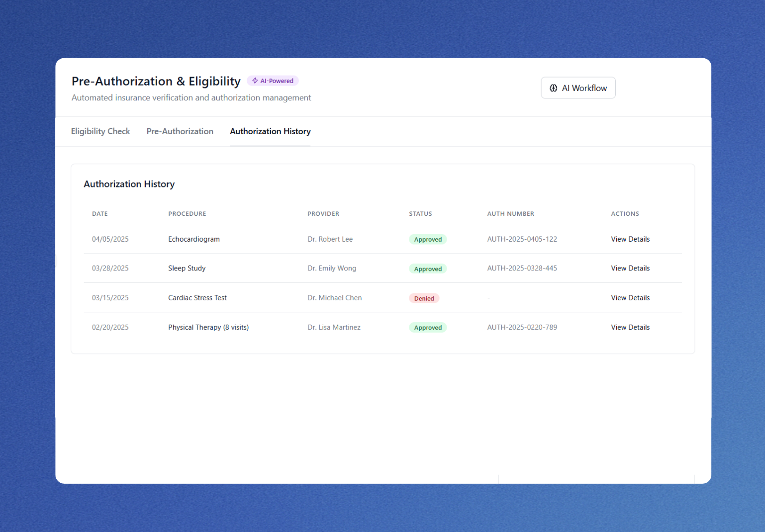Click provider Dr. Emily Wong
The image size is (765, 532).
332,268
